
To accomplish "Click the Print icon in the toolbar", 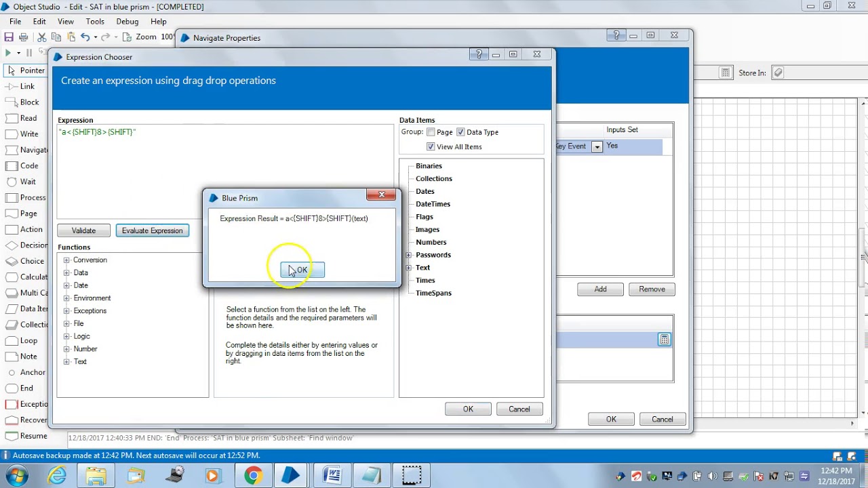I will [24, 37].
